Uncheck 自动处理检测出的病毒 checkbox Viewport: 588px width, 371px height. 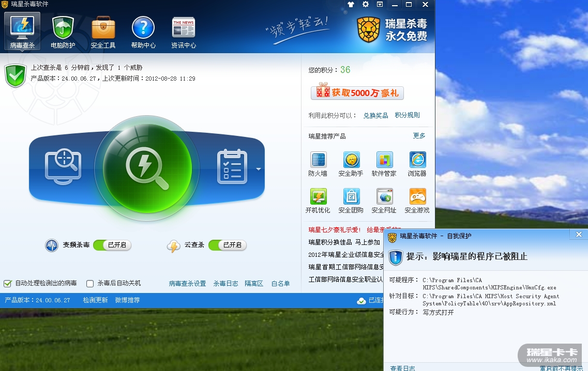tap(8, 283)
